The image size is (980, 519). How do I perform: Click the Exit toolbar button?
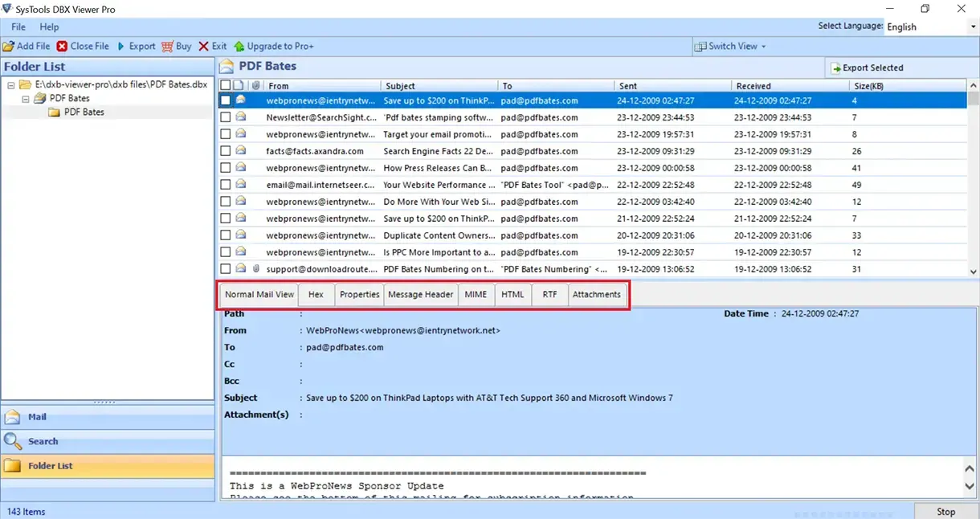click(x=213, y=46)
